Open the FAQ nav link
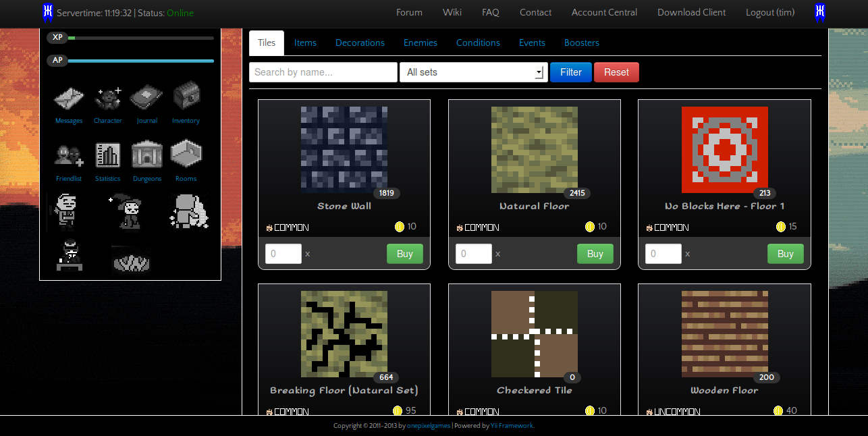 click(x=491, y=13)
